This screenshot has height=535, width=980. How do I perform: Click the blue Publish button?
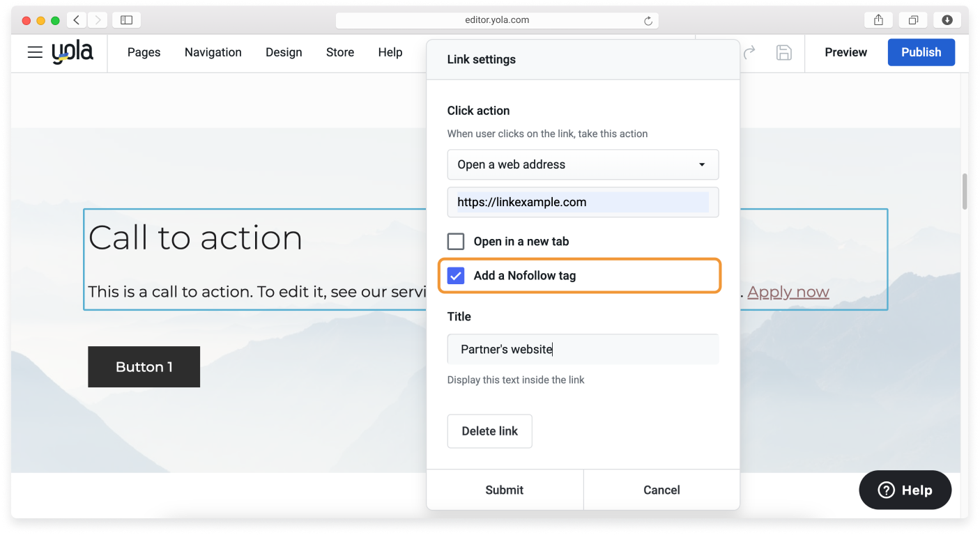(921, 52)
